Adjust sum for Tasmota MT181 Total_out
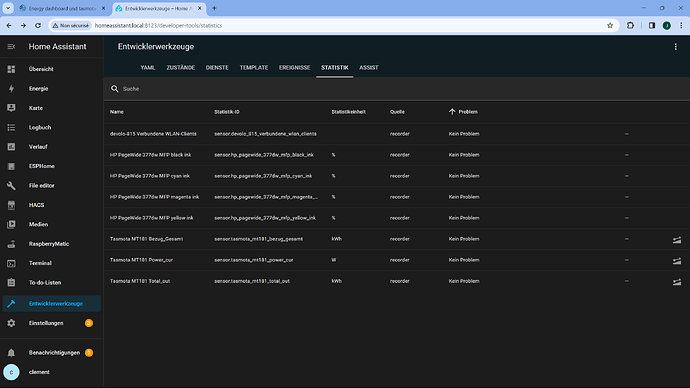Image resolution: width=690 pixels, height=388 pixels. (677, 282)
